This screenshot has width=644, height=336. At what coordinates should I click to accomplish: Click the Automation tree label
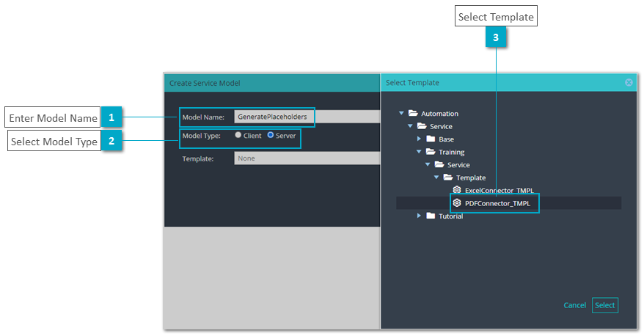coord(439,114)
